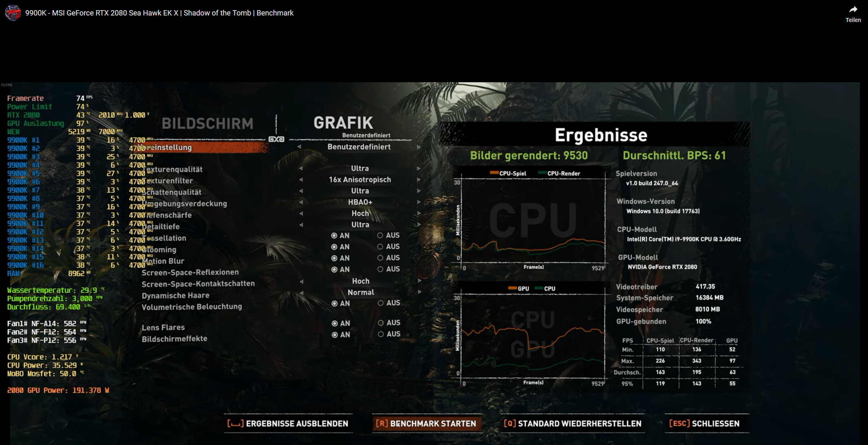868x445 pixels.
Task: Click the Teilen share arrow icon
Action: pyautogui.click(x=853, y=9)
